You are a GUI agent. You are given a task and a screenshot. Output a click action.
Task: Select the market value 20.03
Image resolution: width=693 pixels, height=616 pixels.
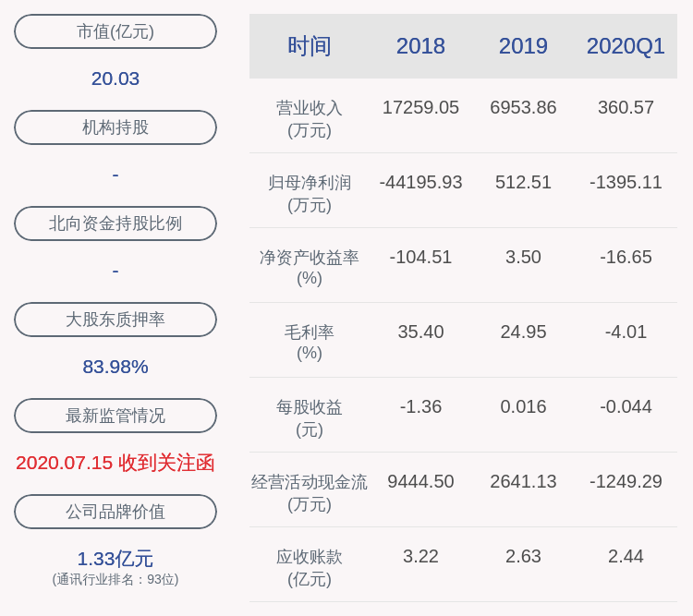pyautogui.click(x=115, y=79)
